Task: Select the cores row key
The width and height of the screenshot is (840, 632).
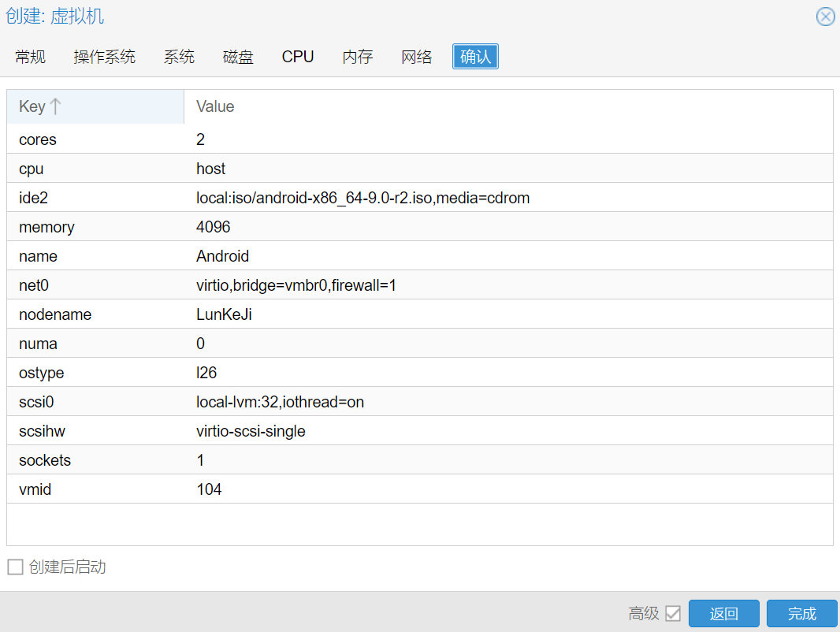Action: point(38,139)
